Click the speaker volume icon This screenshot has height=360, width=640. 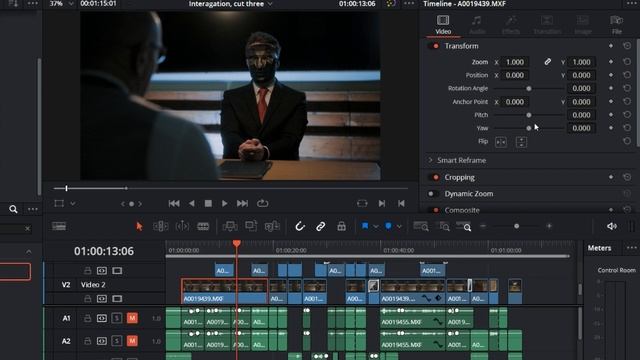[611, 226]
